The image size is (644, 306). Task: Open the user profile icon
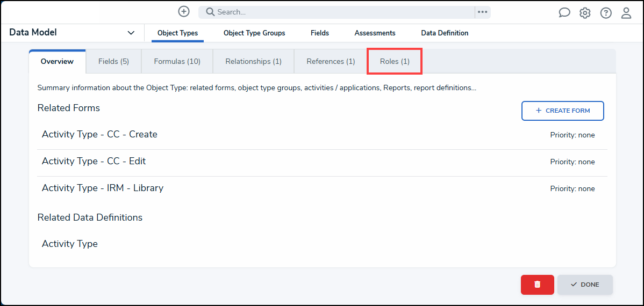click(626, 13)
